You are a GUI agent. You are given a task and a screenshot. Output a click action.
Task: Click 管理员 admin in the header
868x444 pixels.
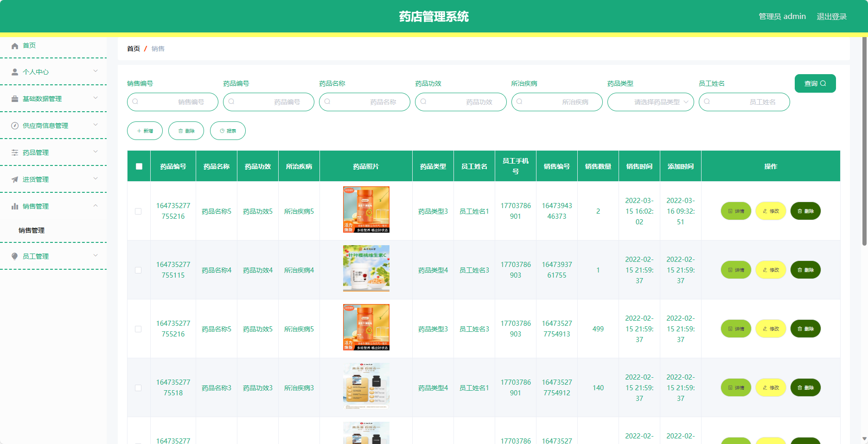click(782, 17)
